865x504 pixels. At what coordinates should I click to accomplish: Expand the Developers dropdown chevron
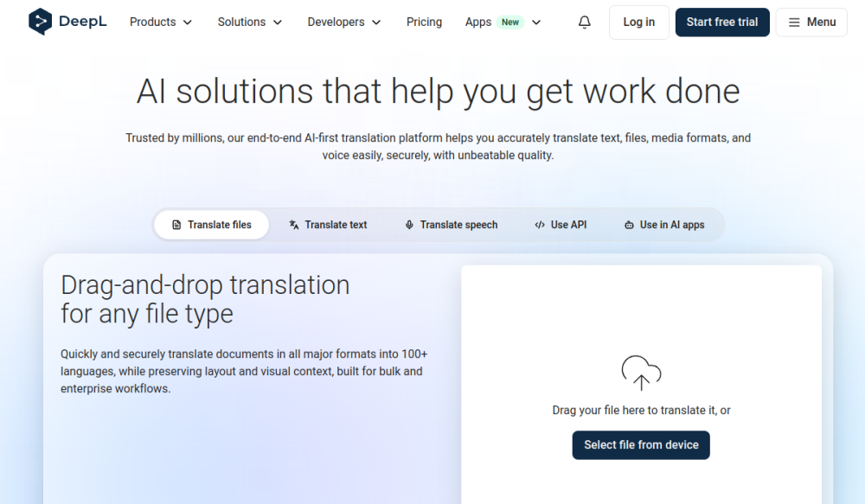point(376,22)
